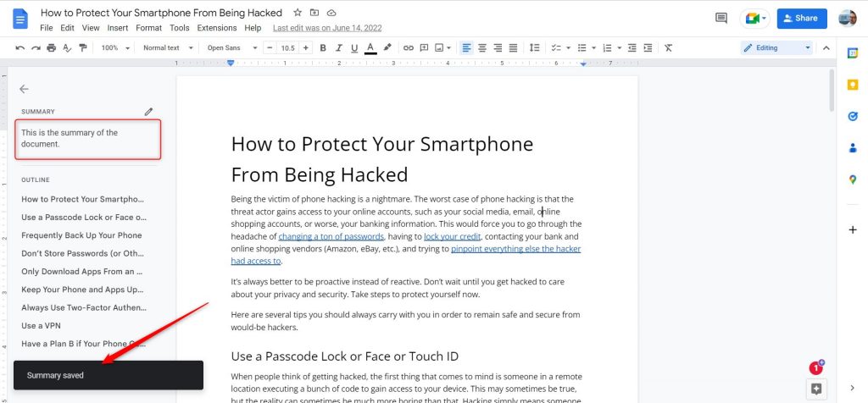Open the File menu
The image size is (868, 403).
pyautogui.click(x=47, y=28)
